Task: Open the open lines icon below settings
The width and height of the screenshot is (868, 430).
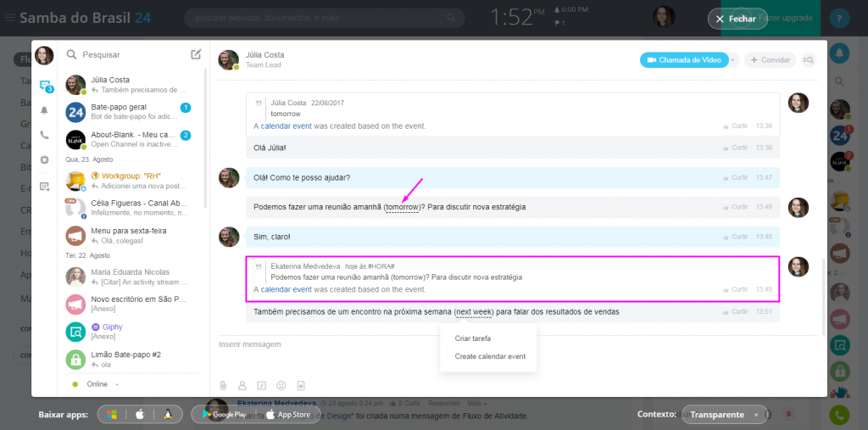Action: (44, 187)
